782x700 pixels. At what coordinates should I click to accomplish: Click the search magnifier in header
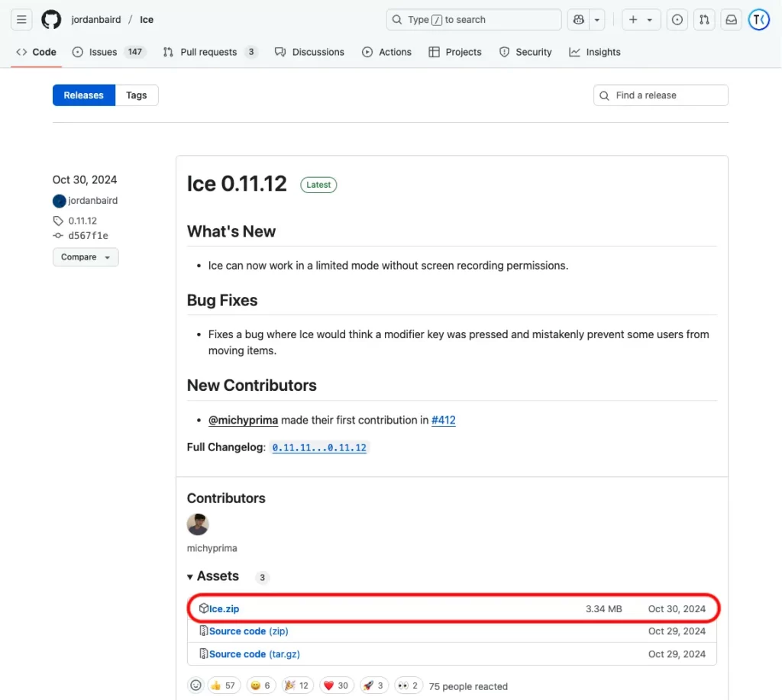[397, 19]
